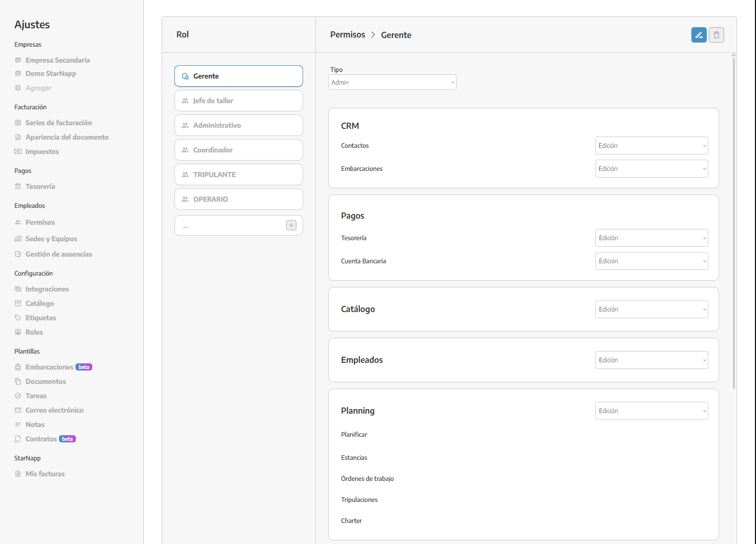Select the Jefe de taller role
Viewport: 756px width, 544px height.
click(x=238, y=101)
